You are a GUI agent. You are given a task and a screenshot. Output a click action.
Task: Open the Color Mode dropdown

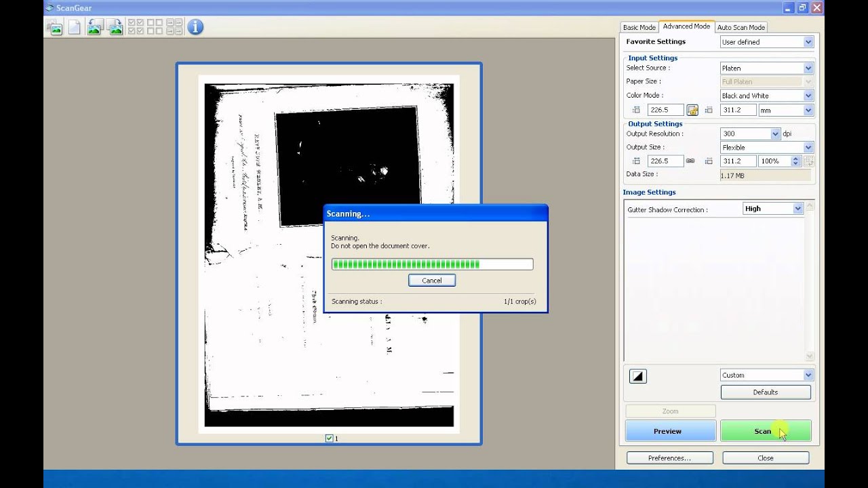tap(766, 96)
